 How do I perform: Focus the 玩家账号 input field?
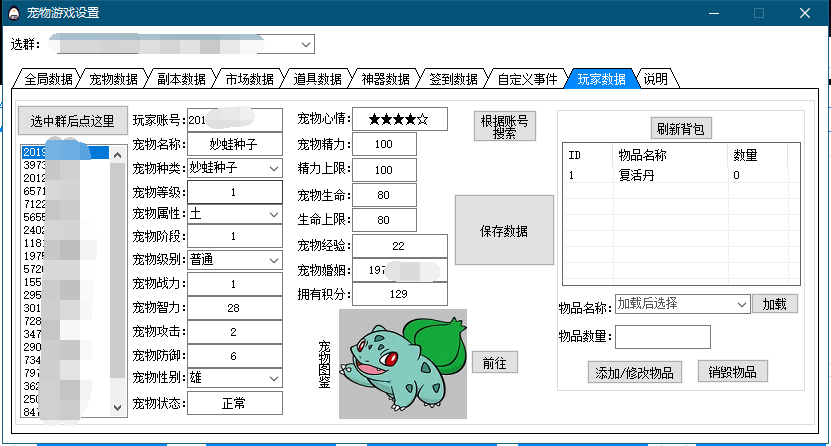pos(235,120)
